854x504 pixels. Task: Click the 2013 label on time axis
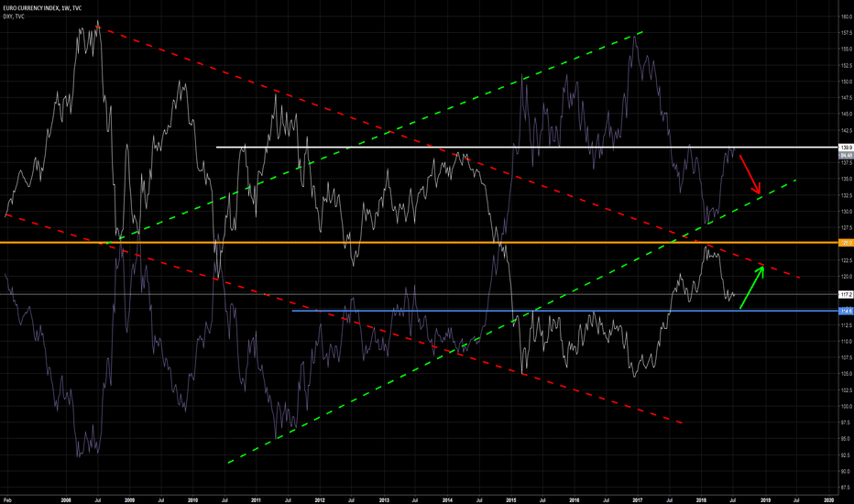click(x=384, y=499)
